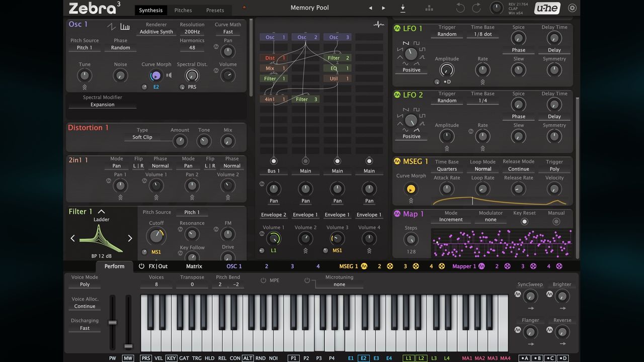Click the Transpose value field
This screenshot has height=362, width=644.
tap(192, 285)
